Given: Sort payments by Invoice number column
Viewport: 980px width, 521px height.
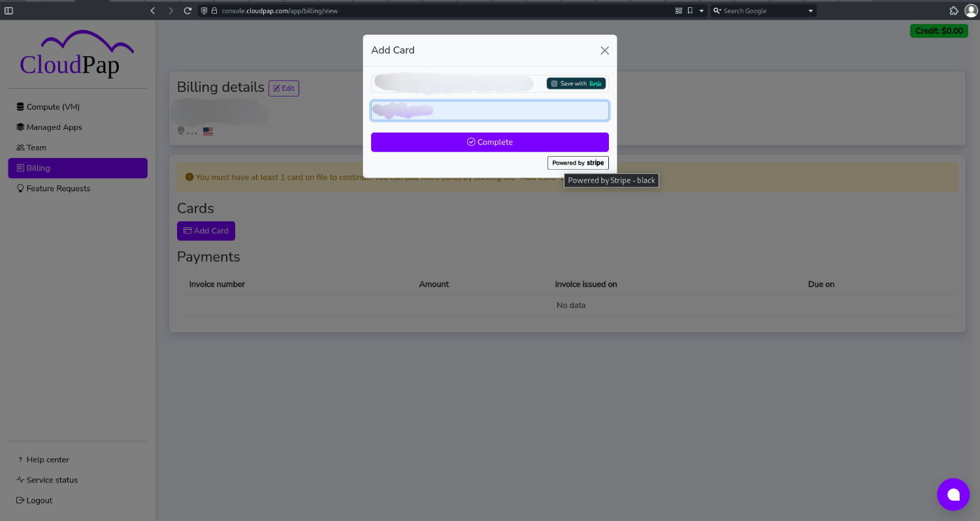Looking at the screenshot, I should [217, 284].
